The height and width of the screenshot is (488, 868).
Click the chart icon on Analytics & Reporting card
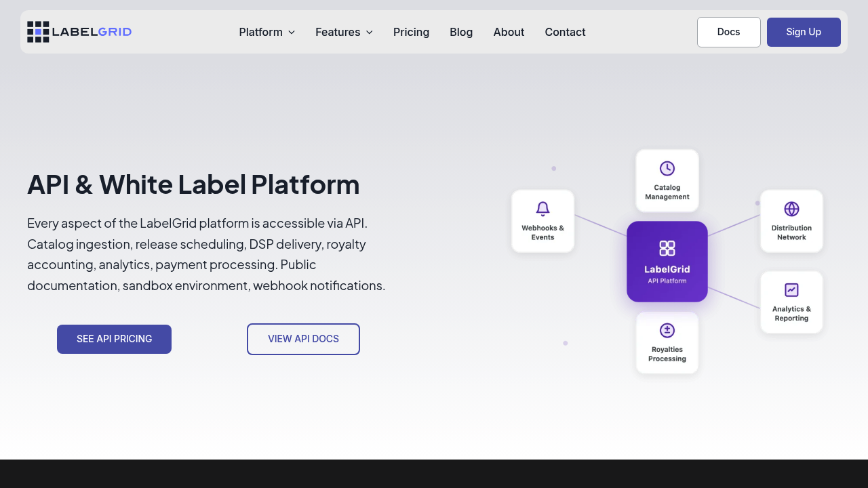(791, 290)
